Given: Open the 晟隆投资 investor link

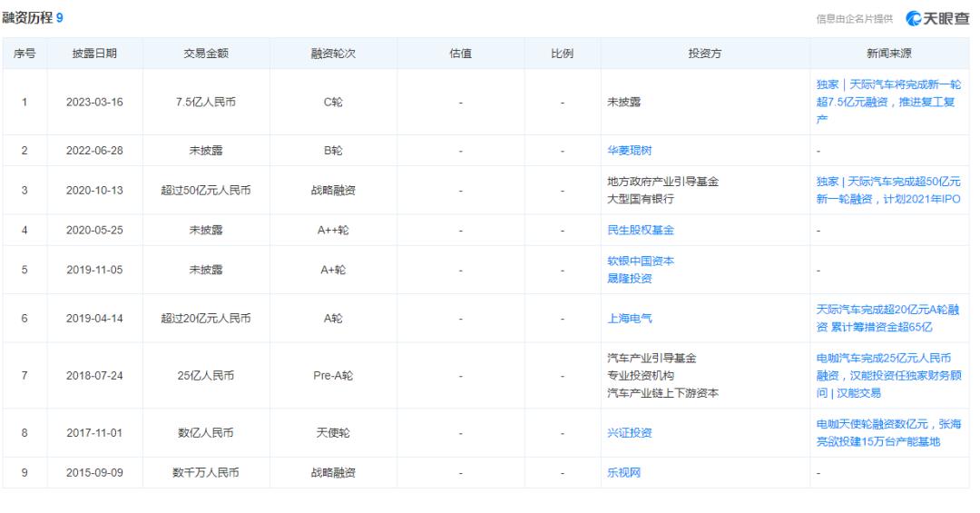Looking at the screenshot, I should [x=630, y=279].
